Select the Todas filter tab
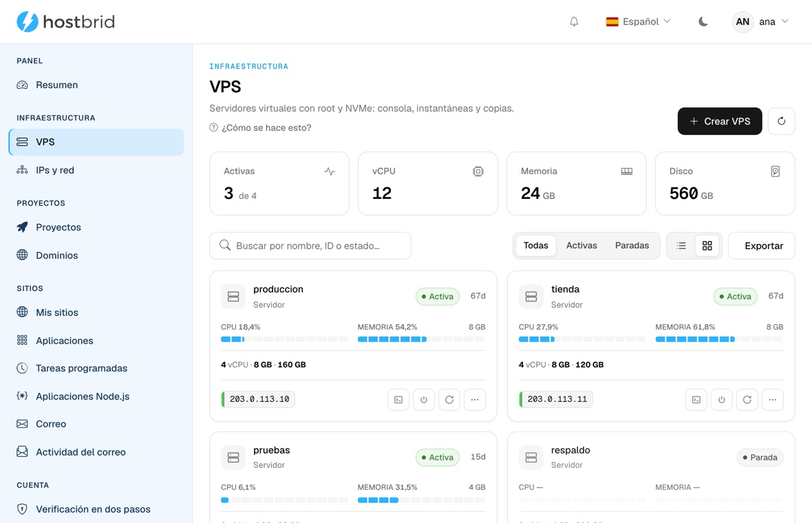 pyautogui.click(x=535, y=246)
